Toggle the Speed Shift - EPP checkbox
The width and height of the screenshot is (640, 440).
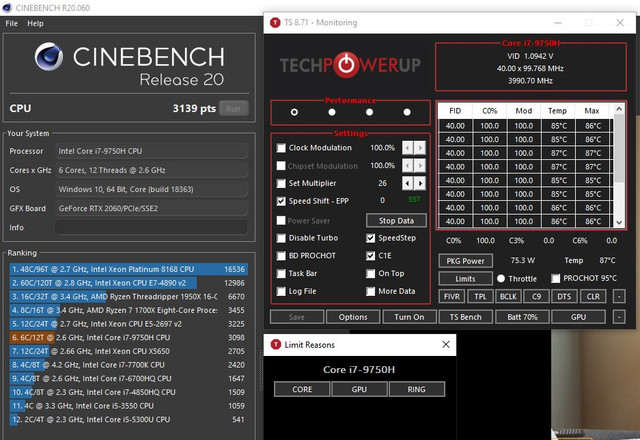[281, 201]
